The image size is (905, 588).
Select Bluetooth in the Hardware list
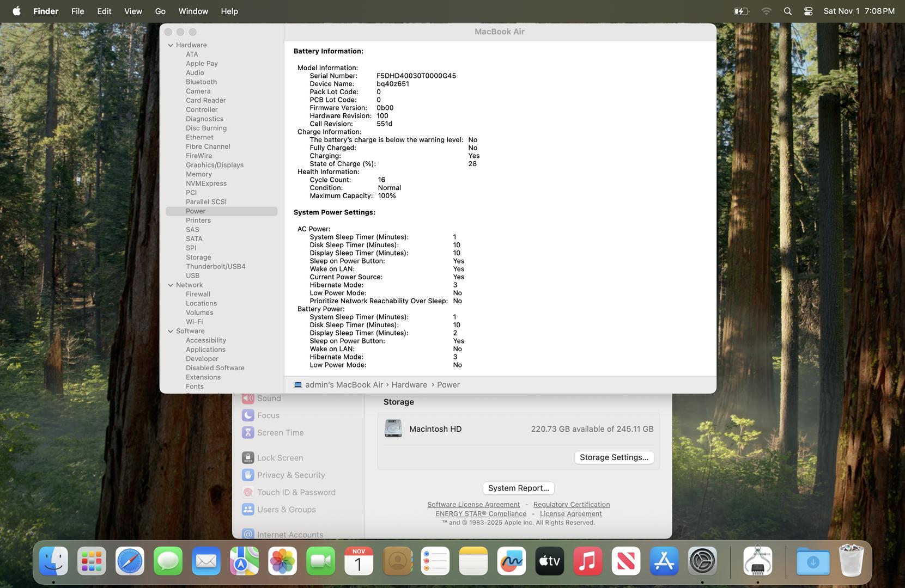201,82
